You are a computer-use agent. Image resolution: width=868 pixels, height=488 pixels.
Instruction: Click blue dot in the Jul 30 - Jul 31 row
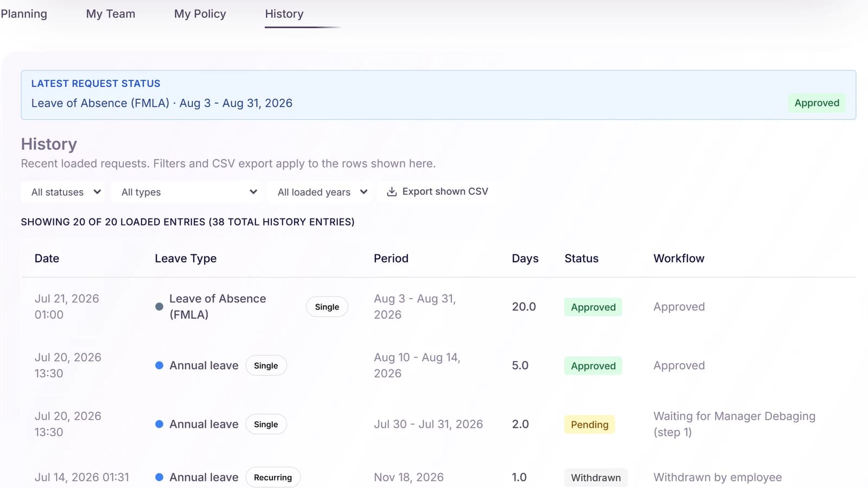[159, 424]
